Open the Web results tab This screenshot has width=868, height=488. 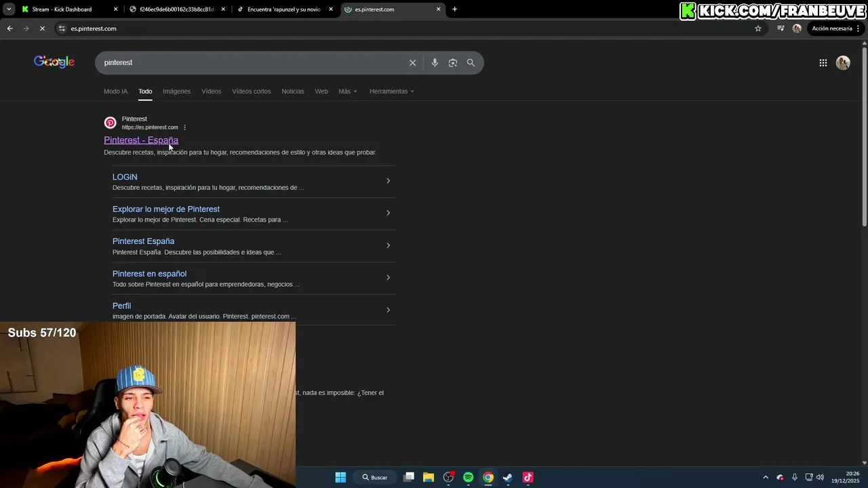click(x=321, y=91)
